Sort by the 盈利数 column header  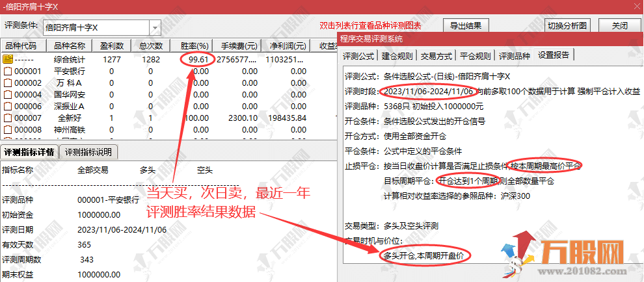click(112, 45)
